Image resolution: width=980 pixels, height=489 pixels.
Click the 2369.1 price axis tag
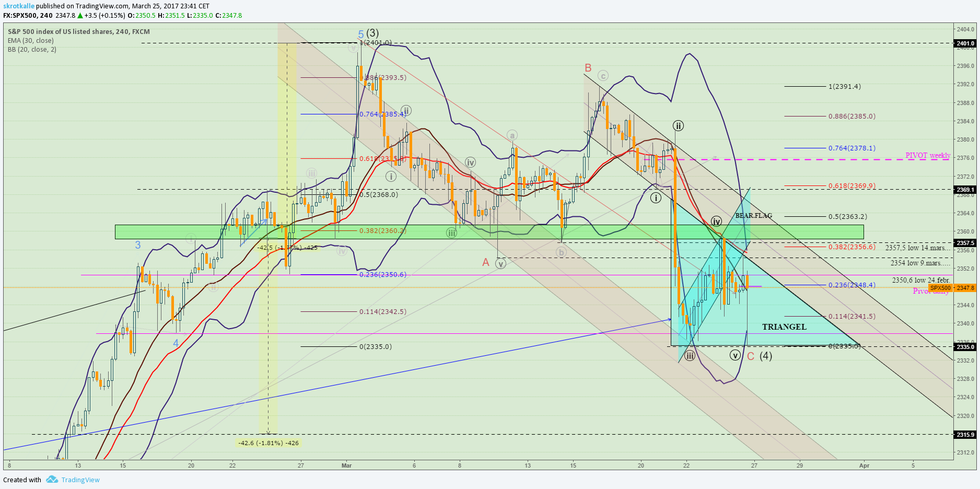click(x=965, y=190)
